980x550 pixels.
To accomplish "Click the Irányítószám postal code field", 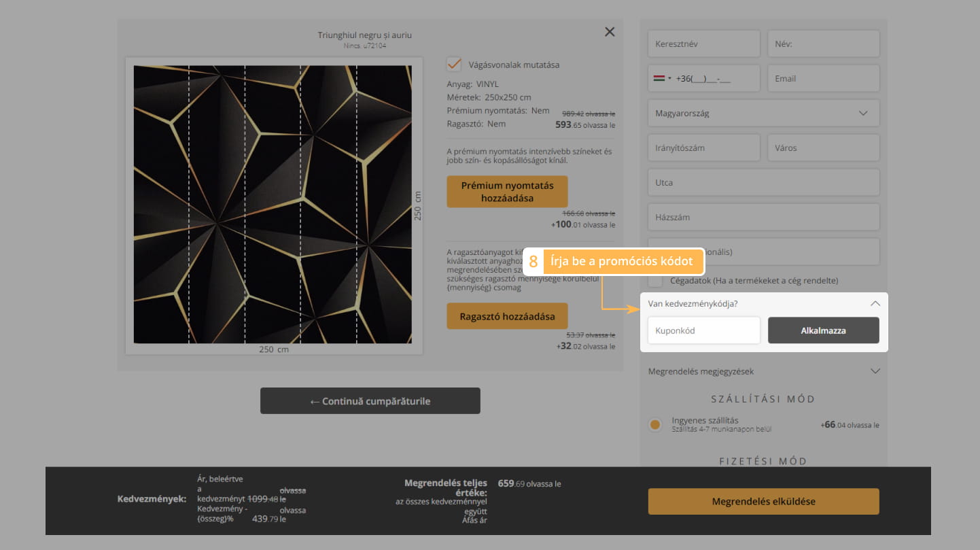I will 703,148.
